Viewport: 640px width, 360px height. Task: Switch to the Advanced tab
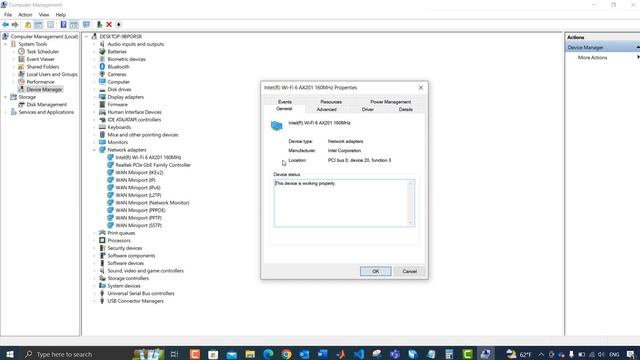coord(327,109)
